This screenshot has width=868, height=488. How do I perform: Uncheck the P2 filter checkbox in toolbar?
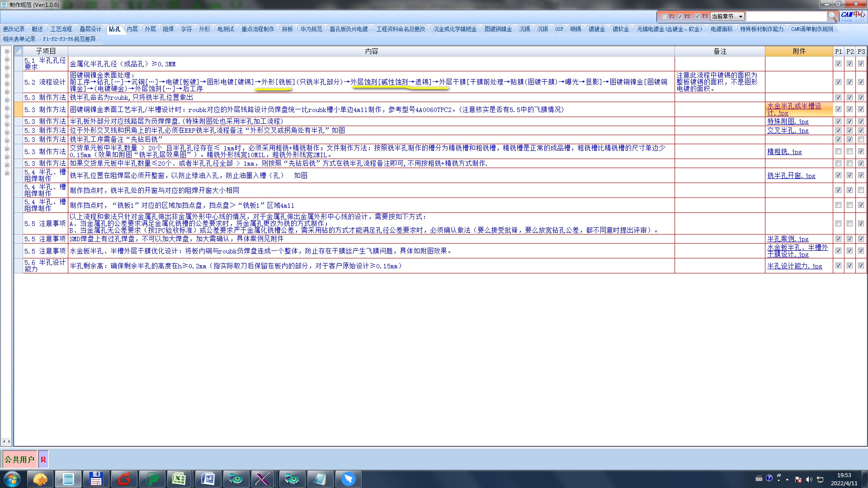click(680, 16)
